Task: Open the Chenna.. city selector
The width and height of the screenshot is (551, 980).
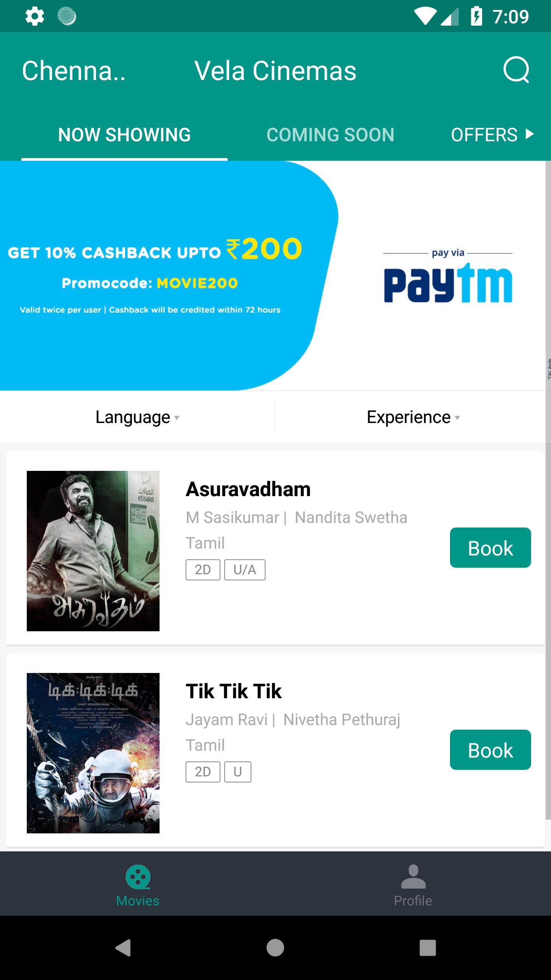Action: tap(74, 71)
